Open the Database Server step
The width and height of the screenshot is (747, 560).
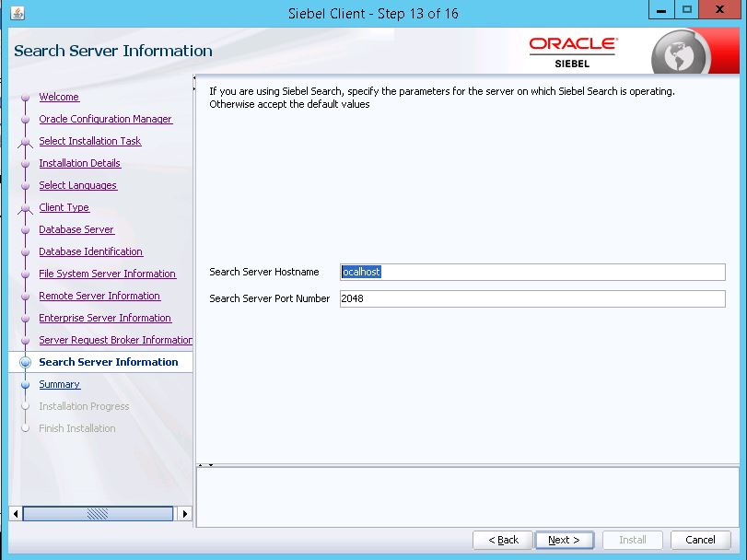76,229
